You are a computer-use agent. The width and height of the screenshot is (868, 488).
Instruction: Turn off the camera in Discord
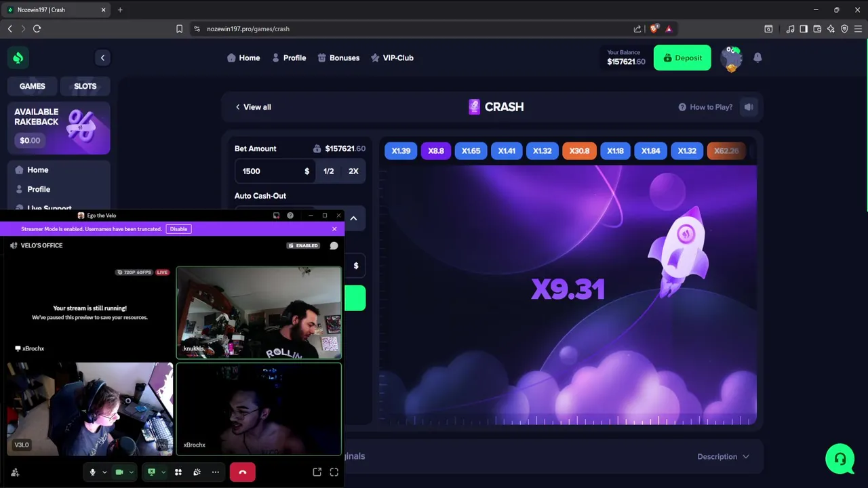[x=119, y=472]
